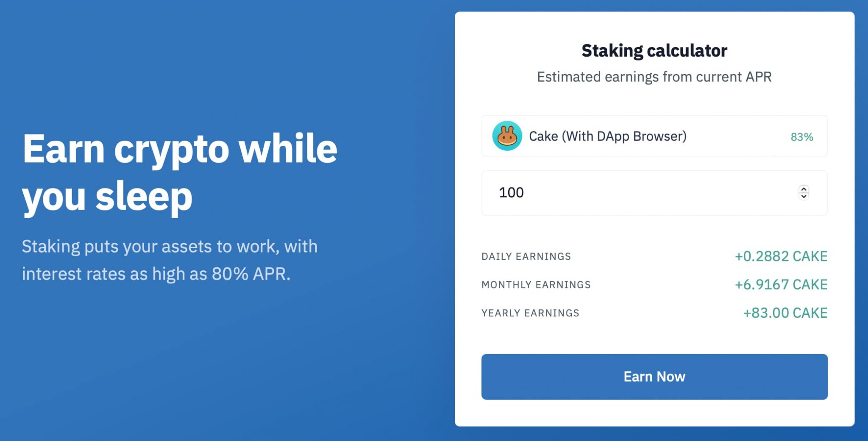Select the +6.9167 CAKE monthly value
This screenshot has width=868, height=441.
pyautogui.click(x=781, y=285)
